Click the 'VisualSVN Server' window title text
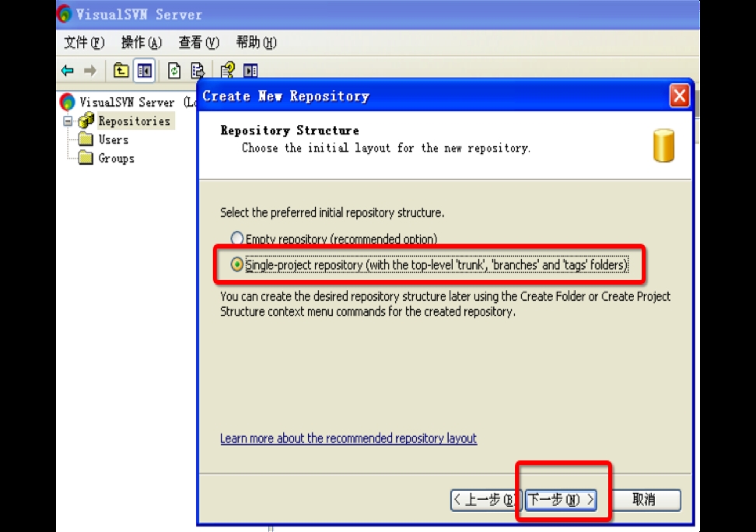The height and width of the screenshot is (532, 756). point(139,15)
